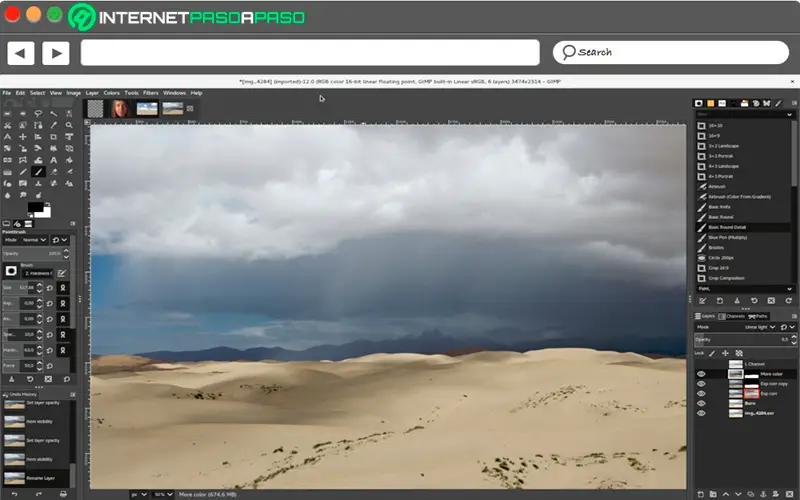Viewport: 800px width, 500px height.
Task: Increase Paintbrush Opacity with stepper
Action: click(66, 251)
